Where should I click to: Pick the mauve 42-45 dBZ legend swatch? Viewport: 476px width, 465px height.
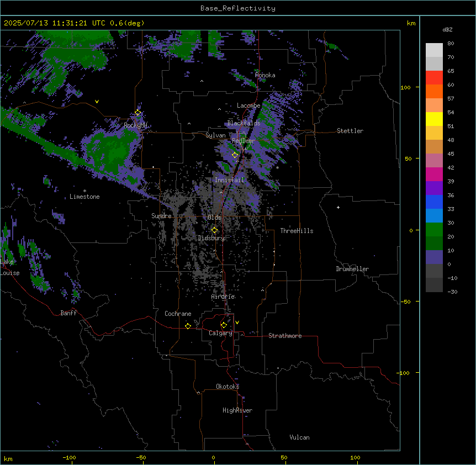[x=434, y=161]
